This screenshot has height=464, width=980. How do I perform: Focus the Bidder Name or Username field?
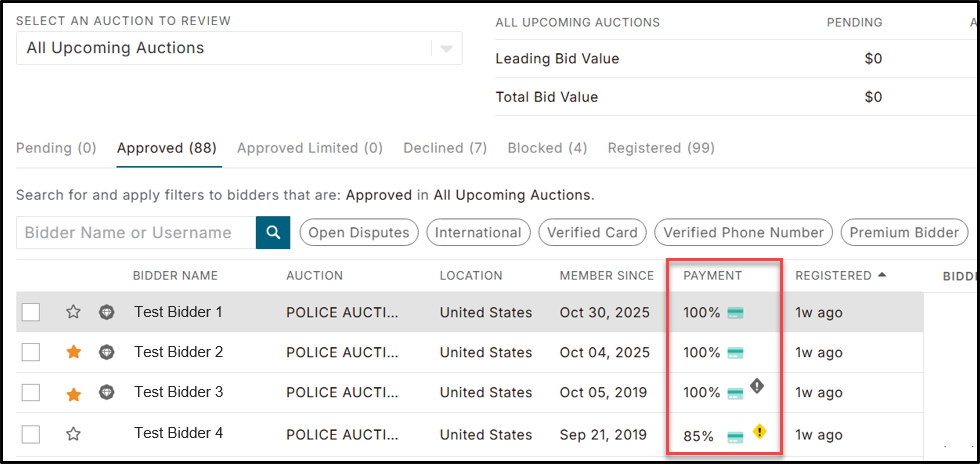[x=136, y=233]
